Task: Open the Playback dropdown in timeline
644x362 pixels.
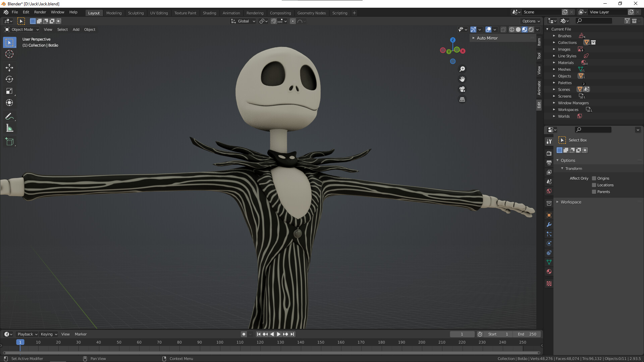Action: coord(27,334)
